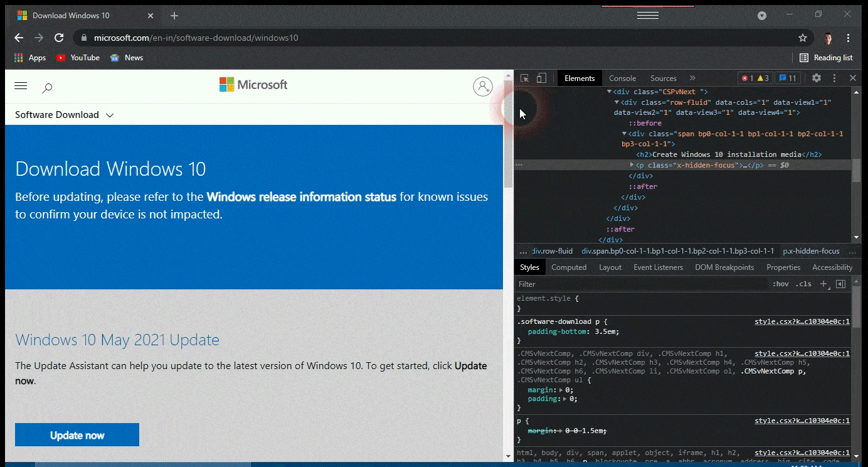Open the Computed tab
This screenshot has height=467, width=868.
(x=569, y=267)
